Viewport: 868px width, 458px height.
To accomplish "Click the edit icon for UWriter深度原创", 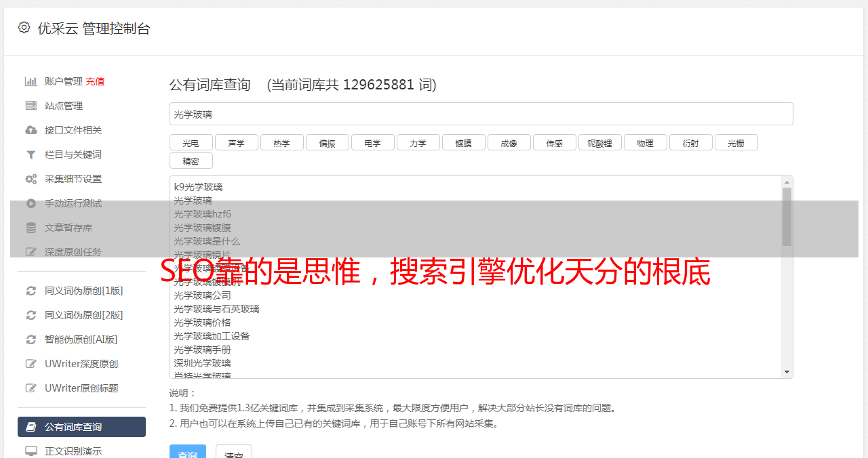I will pos(31,364).
